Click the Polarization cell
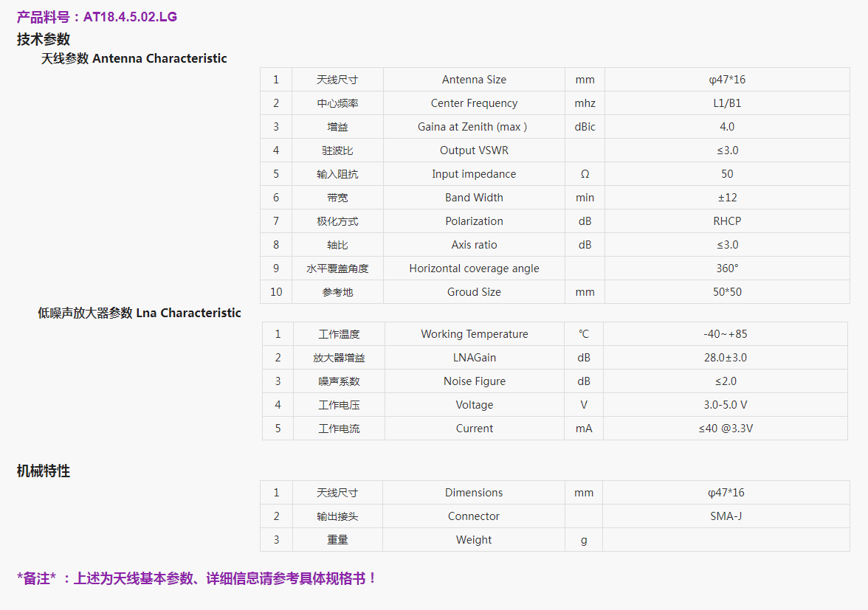 tap(474, 221)
